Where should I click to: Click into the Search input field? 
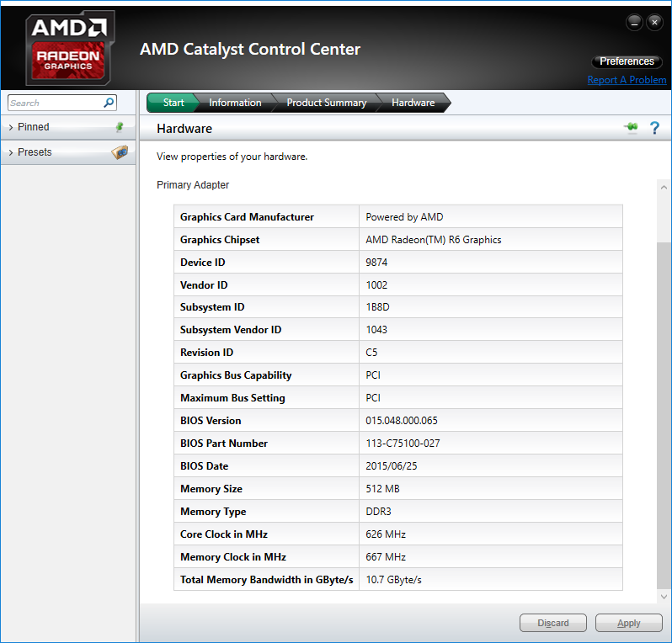(56, 103)
